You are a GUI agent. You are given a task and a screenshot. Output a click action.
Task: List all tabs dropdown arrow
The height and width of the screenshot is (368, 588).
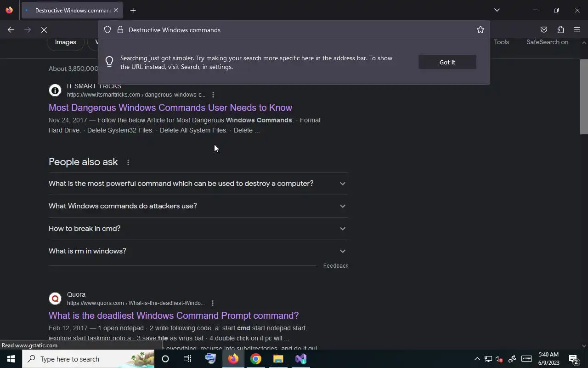(497, 10)
